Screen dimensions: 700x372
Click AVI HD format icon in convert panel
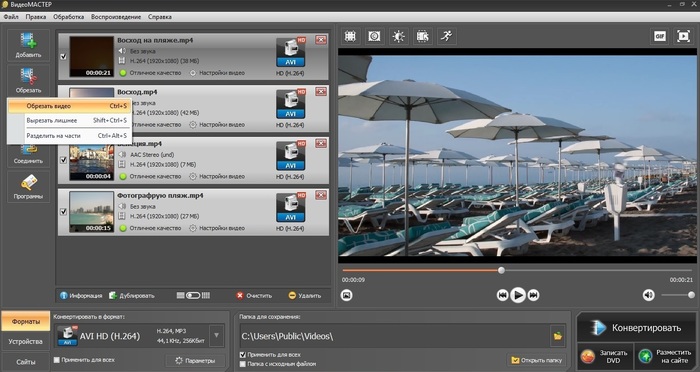(67, 336)
